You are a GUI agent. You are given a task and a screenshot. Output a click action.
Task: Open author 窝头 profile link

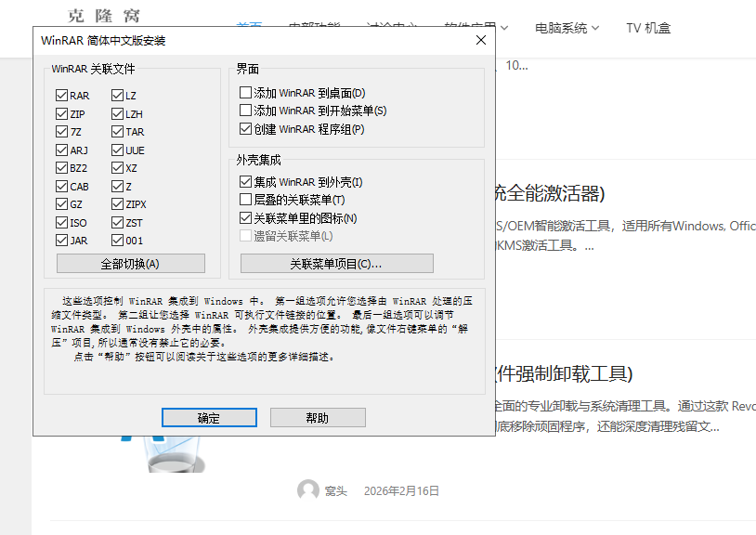click(335, 491)
